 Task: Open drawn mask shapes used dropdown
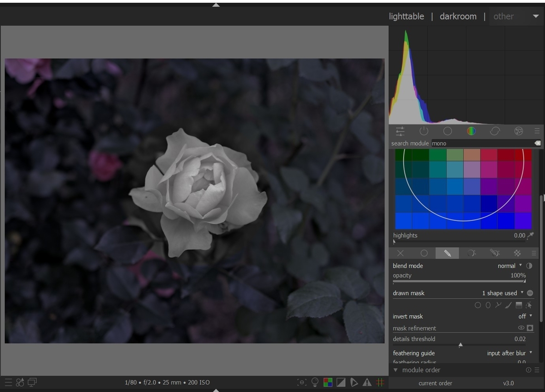502,293
